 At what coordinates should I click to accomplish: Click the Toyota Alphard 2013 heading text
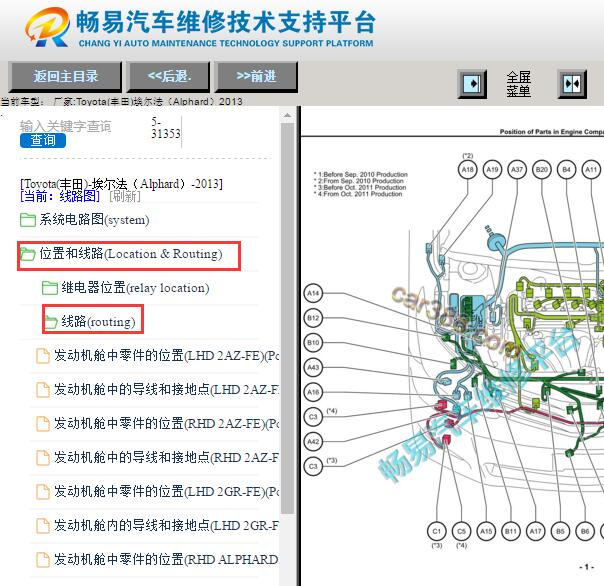pyautogui.click(x=121, y=183)
